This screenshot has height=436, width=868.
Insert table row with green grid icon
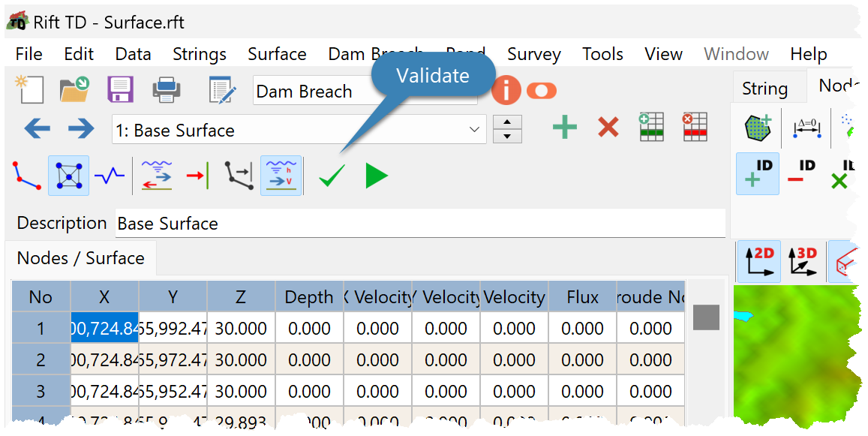[x=651, y=127]
